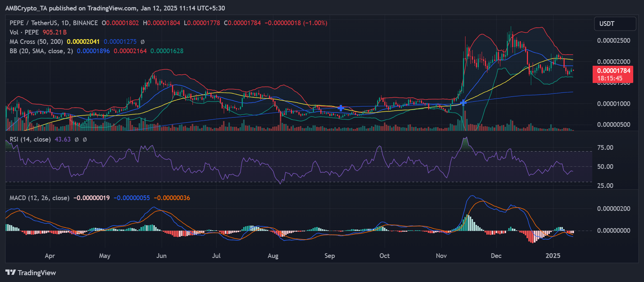Click the blue MA cross marker near September
Image resolution: width=644 pixels, height=282 pixels.
click(x=341, y=108)
